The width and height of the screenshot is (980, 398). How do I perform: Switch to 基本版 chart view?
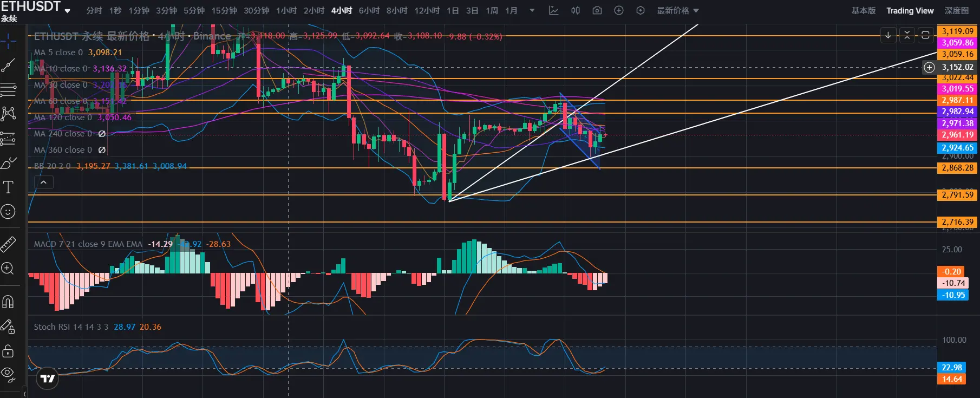pos(864,11)
